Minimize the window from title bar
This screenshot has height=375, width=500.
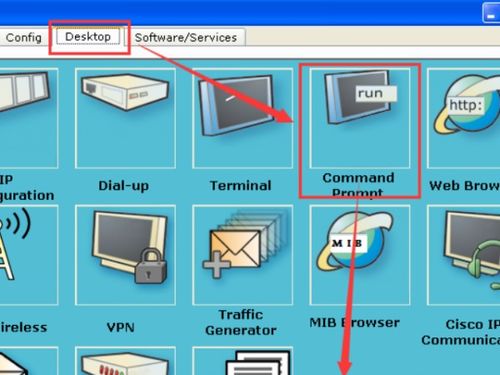[x=491, y=13]
